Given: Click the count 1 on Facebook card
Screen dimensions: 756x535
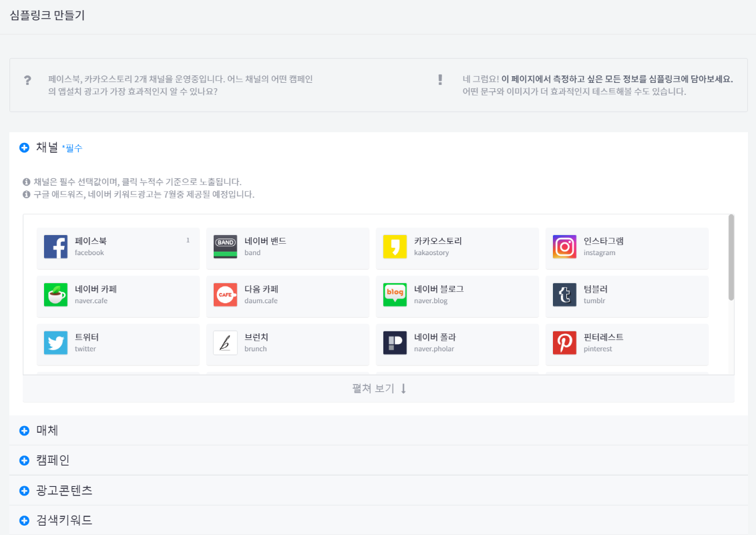Looking at the screenshot, I should pyautogui.click(x=188, y=240).
